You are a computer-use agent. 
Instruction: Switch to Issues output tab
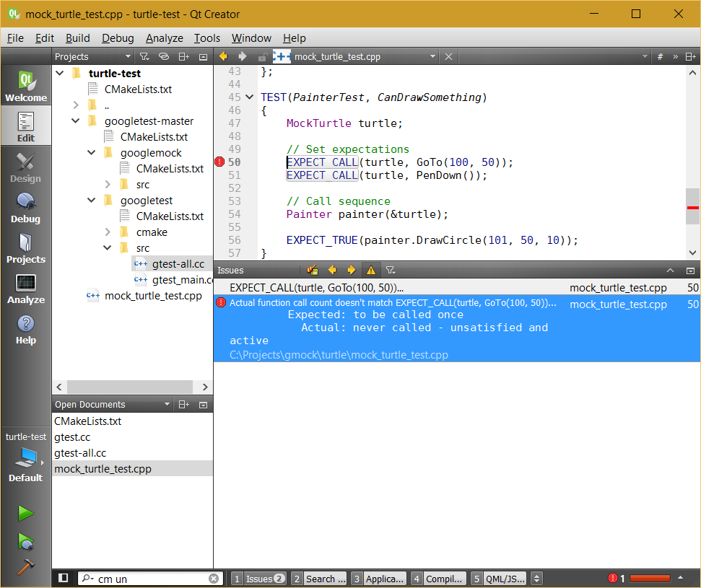click(259, 579)
